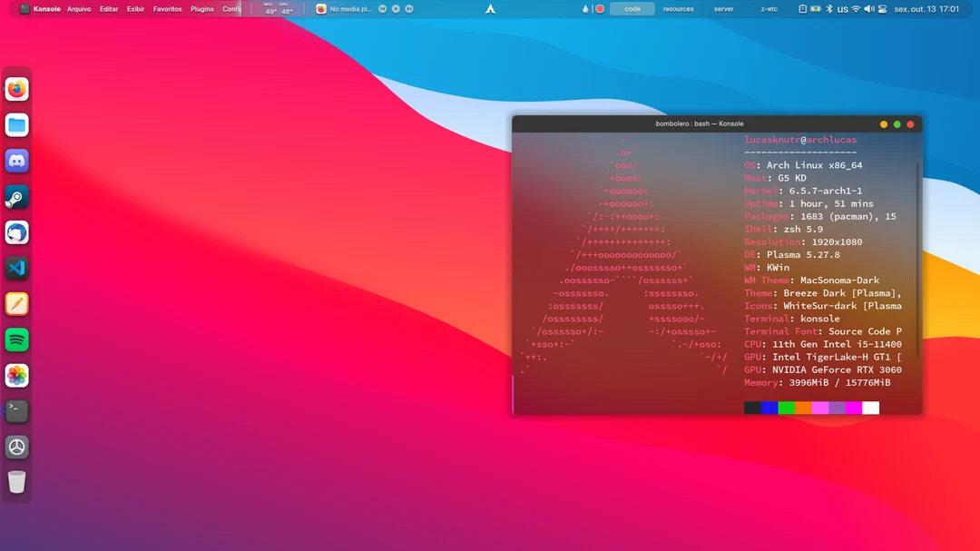The height and width of the screenshot is (551, 980).
Task: Switch to the server virtual desktop
Action: (723, 8)
